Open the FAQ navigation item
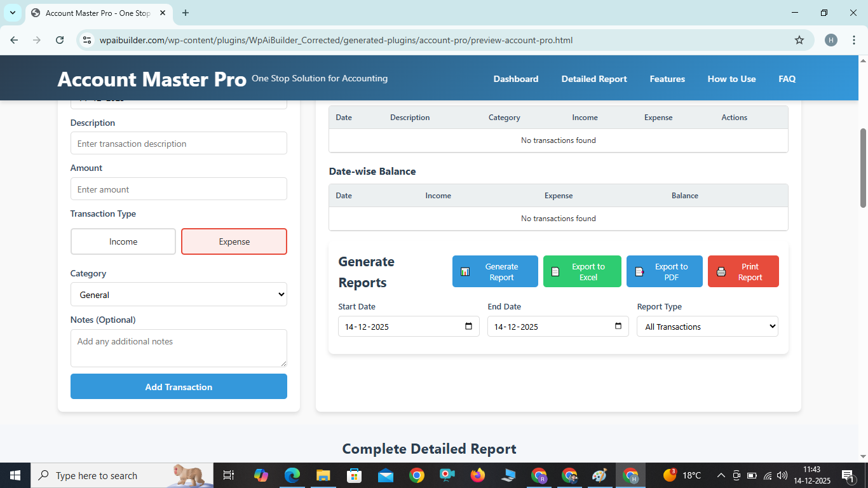This screenshot has height=488, width=868. click(787, 79)
